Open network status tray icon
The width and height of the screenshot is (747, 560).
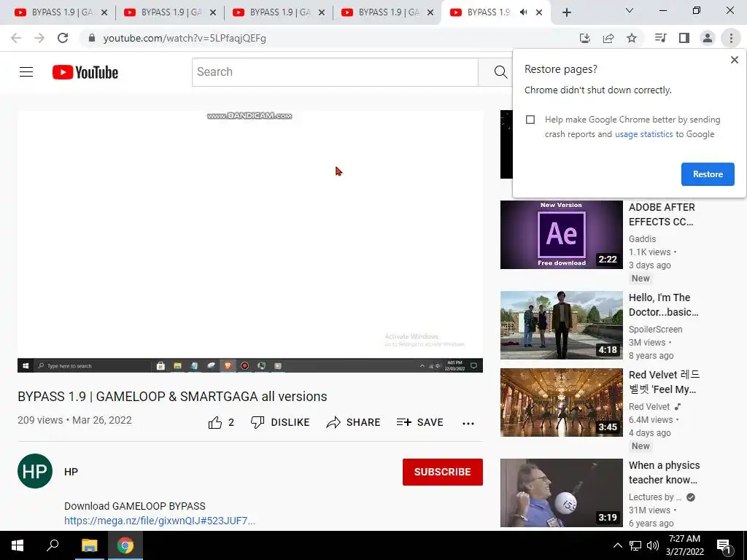635,545
